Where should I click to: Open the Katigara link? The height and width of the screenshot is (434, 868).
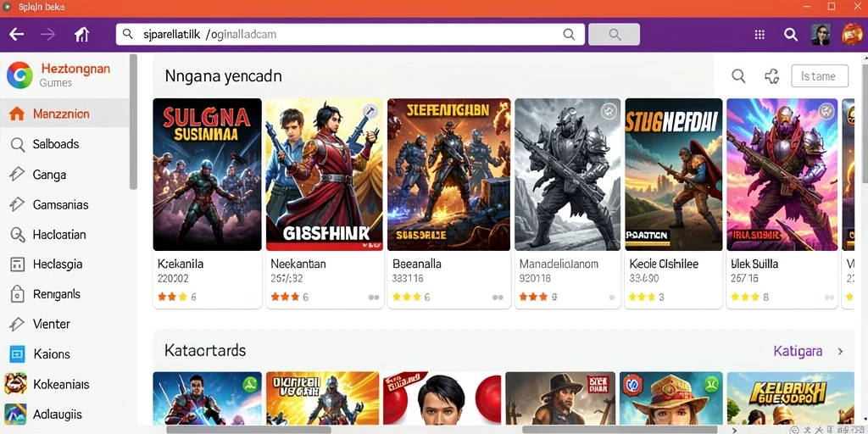[798, 351]
